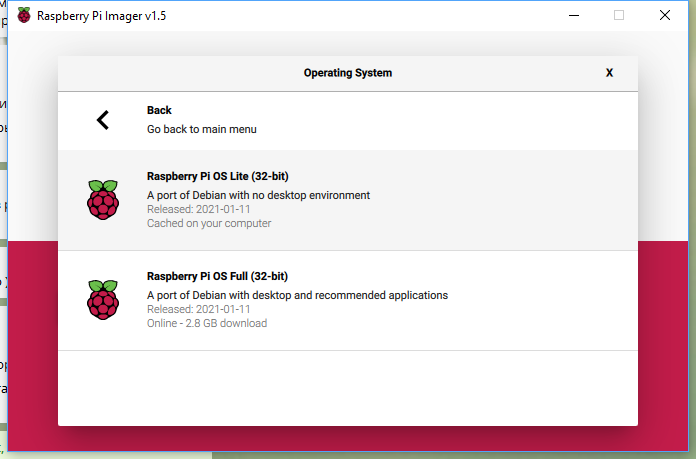Click Full entry's 'Released: 2021-01-11' date
The height and width of the screenshot is (459, 696).
click(x=198, y=309)
